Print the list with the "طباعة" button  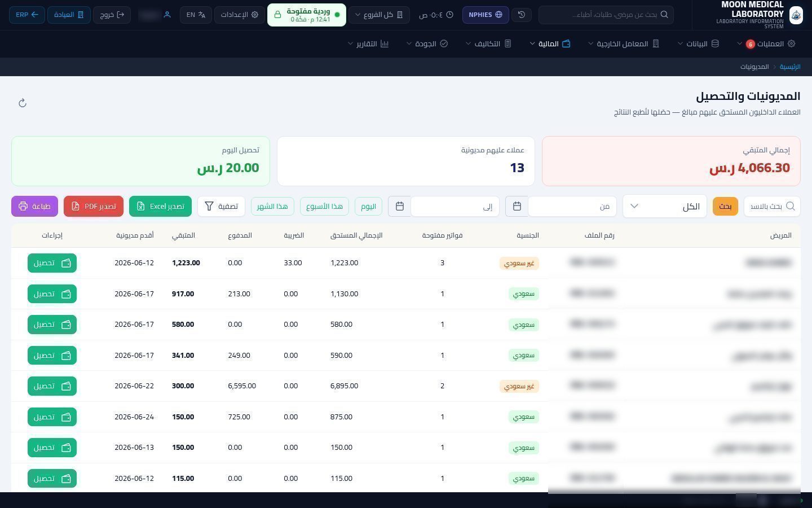coord(34,207)
